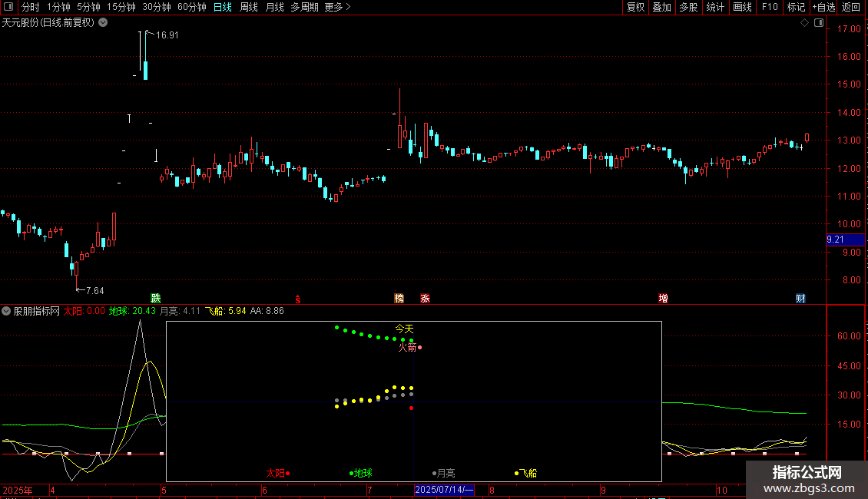This screenshot has width=868, height=499.
Task: Click the 2025年 label on time axis
Action: pyautogui.click(x=18, y=490)
